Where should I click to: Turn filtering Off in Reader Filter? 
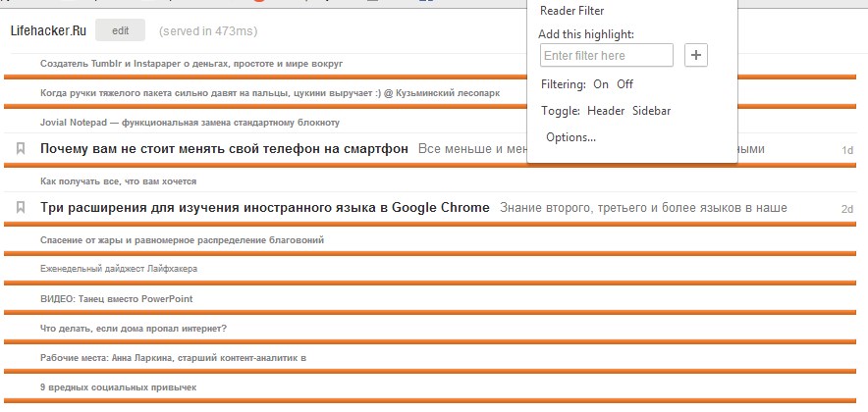click(x=624, y=84)
